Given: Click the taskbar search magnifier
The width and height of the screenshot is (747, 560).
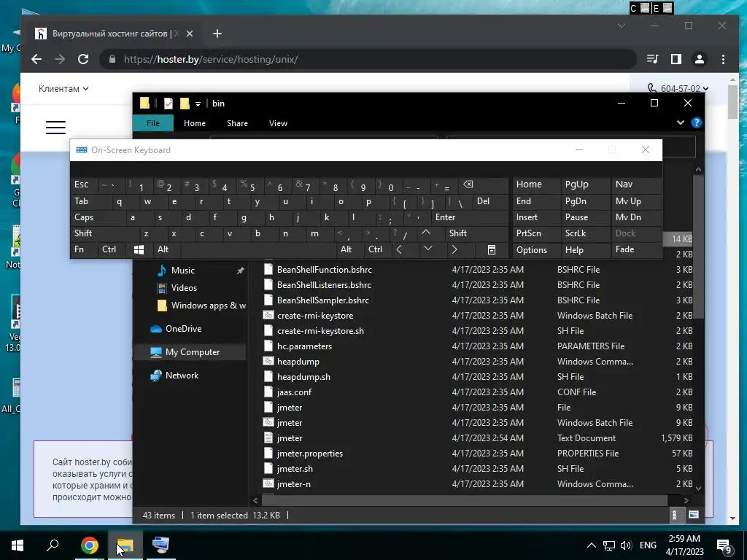Looking at the screenshot, I should coord(53,545).
